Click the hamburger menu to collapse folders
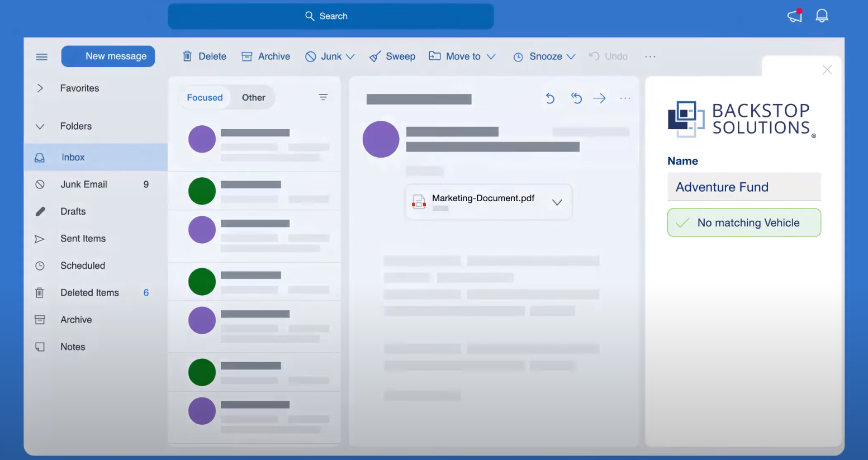The width and height of the screenshot is (868, 460). (41, 56)
